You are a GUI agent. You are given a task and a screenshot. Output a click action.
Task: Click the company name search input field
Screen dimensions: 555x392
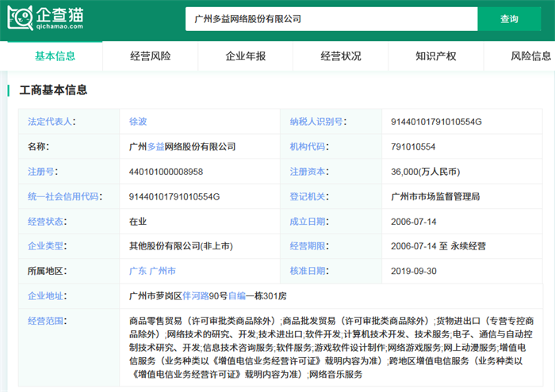(331, 18)
